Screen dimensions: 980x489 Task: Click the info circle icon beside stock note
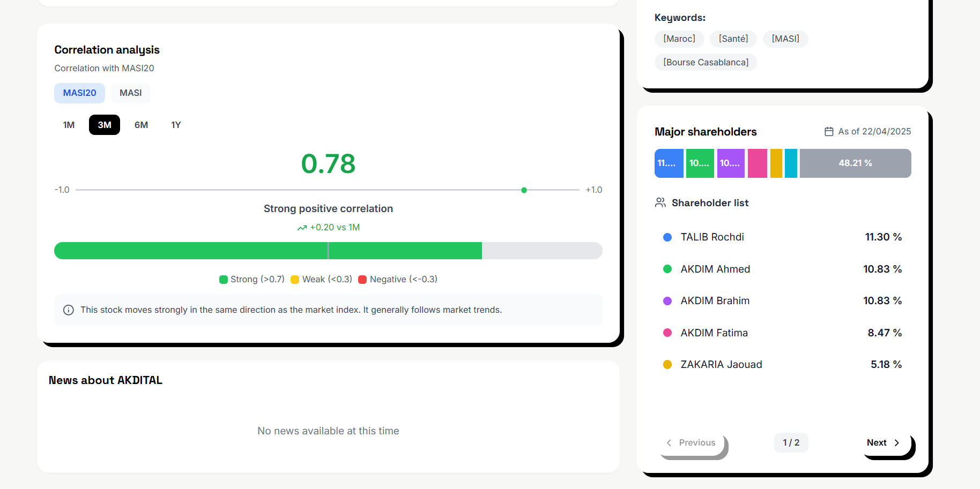(69, 310)
